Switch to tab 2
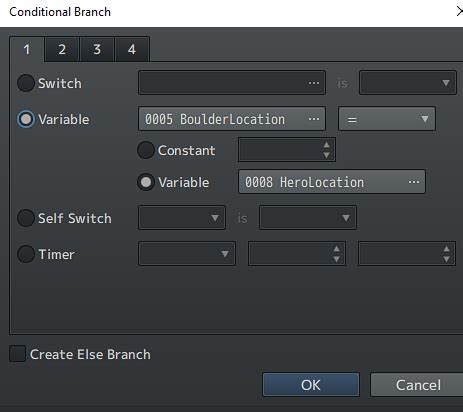The image size is (463, 412). [x=62, y=49]
